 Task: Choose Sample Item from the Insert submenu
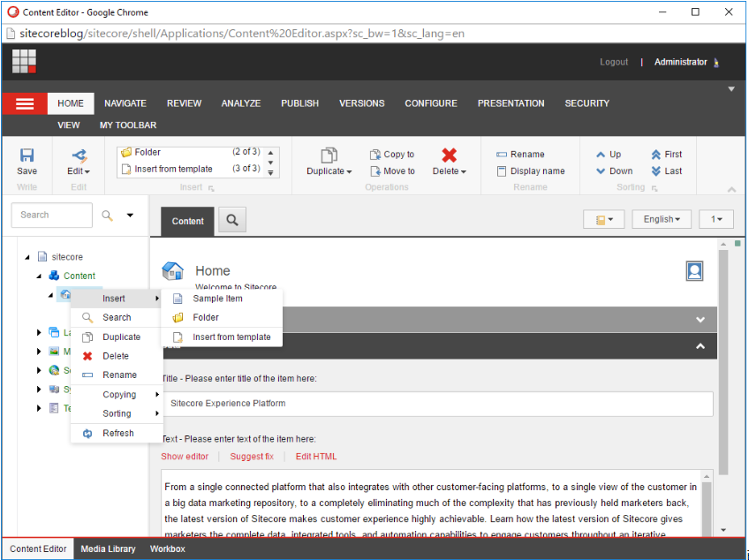pyautogui.click(x=222, y=299)
